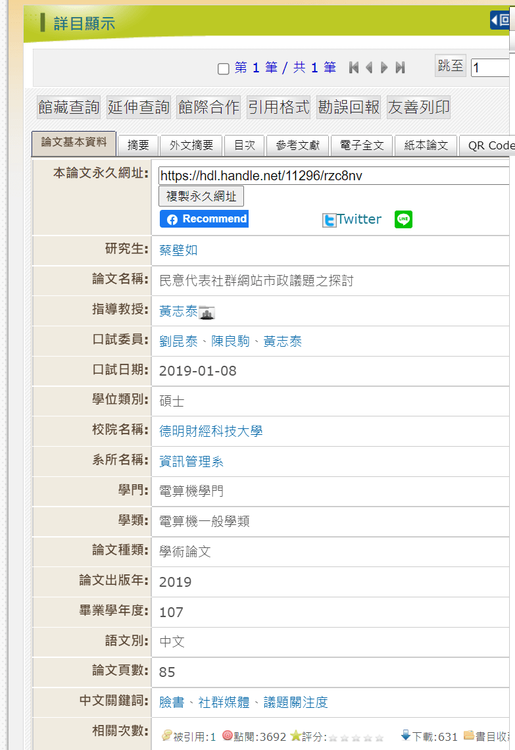Click the 學術論文 thesis type value

(185, 551)
